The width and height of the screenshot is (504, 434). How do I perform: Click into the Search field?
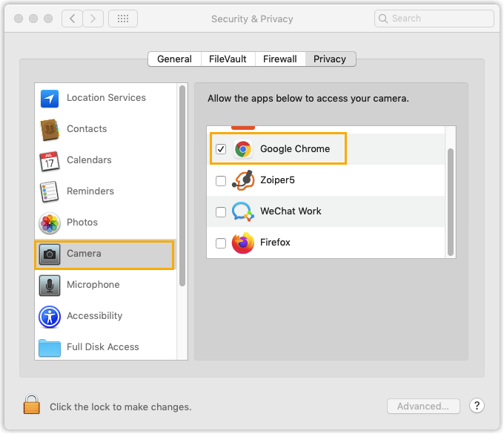point(434,19)
